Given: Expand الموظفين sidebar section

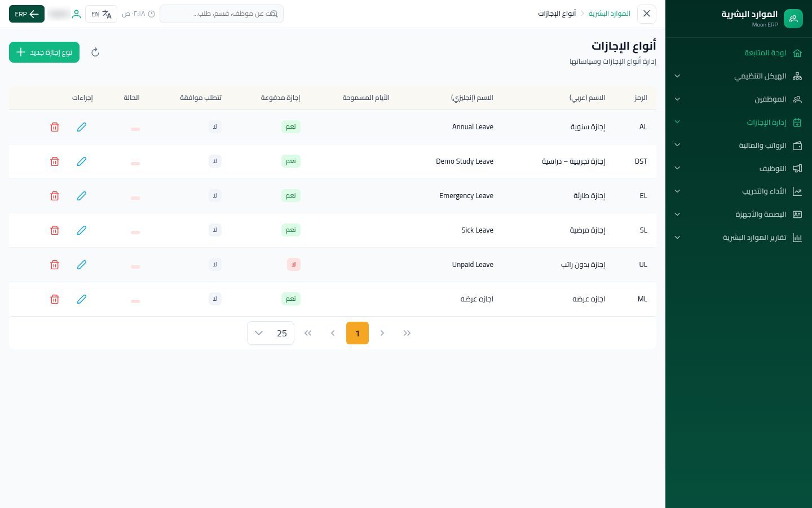Looking at the screenshot, I should point(739,99).
